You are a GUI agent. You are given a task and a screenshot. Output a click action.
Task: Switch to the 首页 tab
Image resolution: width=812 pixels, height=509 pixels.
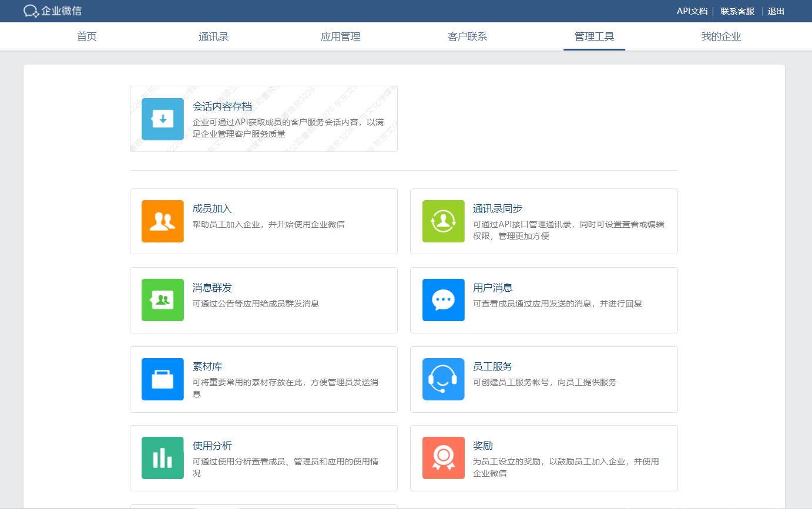point(87,37)
